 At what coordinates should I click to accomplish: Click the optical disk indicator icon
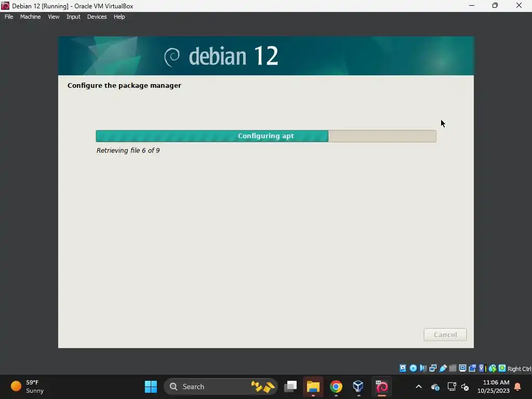click(413, 368)
